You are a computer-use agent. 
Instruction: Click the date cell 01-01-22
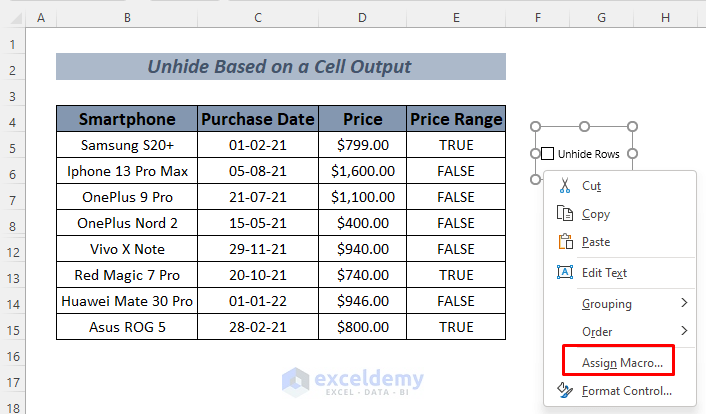click(258, 301)
